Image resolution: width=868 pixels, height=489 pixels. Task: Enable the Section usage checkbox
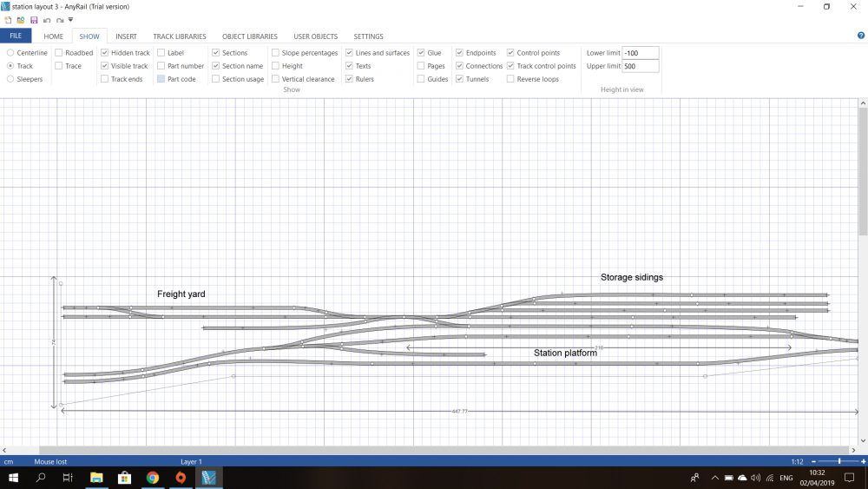point(216,79)
